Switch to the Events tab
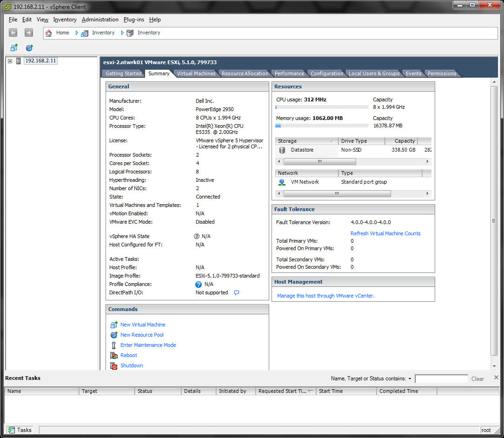The image size is (504, 438). (x=413, y=73)
